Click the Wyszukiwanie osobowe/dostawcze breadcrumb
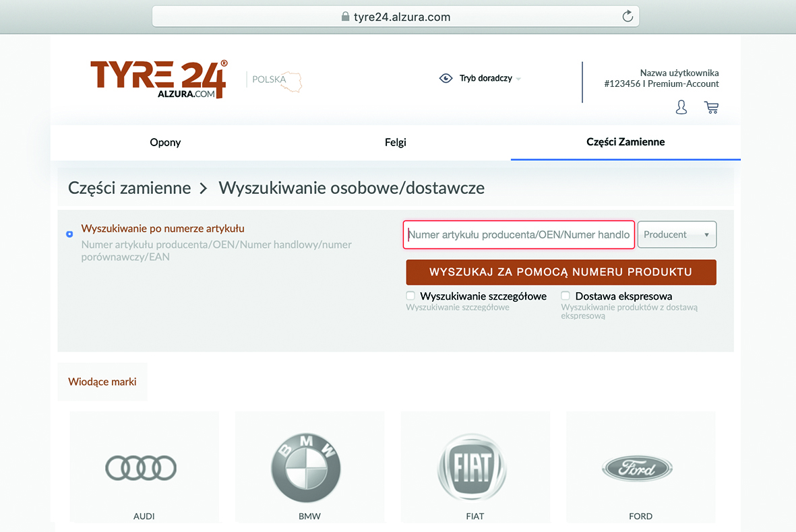 [352, 188]
